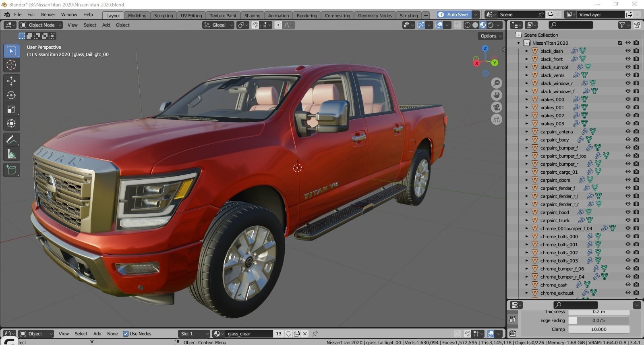Open Slot 1 material slot dropdown
The width and height of the screenshot is (644, 345).
pyautogui.click(x=194, y=334)
